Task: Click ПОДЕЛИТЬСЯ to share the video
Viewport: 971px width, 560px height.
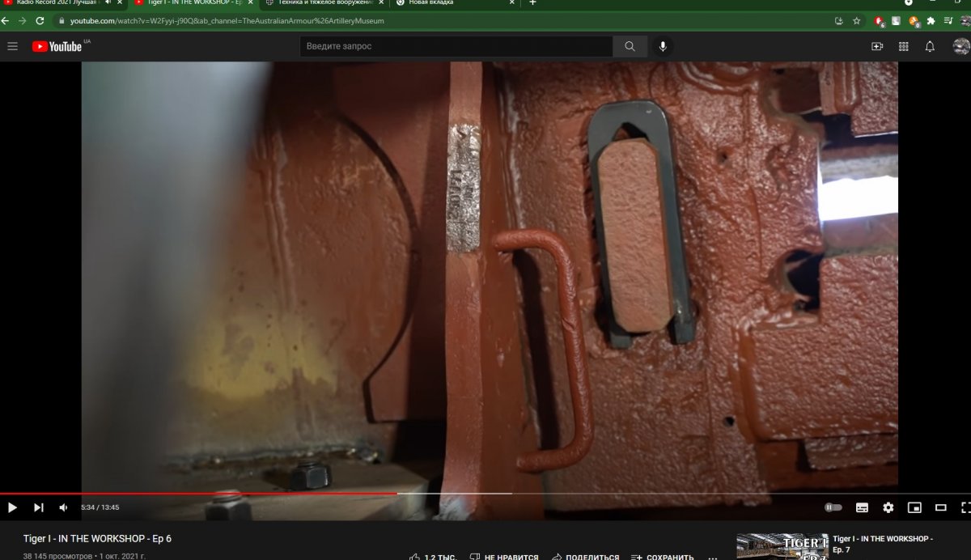Action: coord(585,557)
